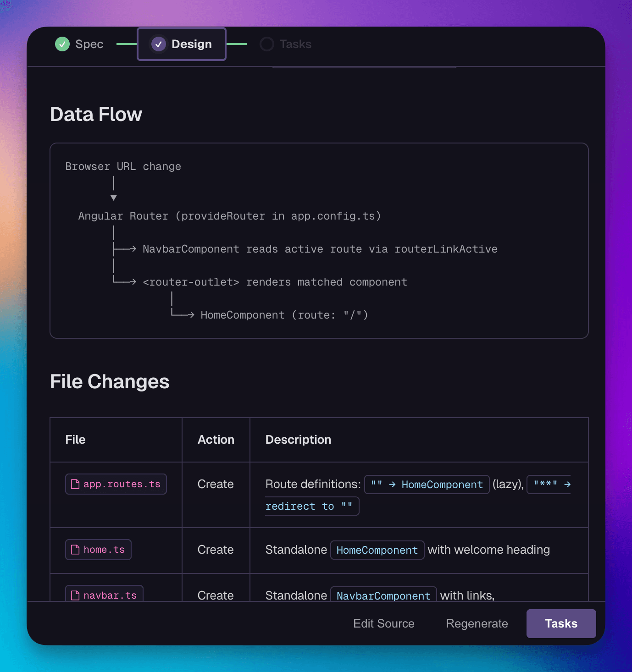Select the Spec step in the stepper
This screenshot has width=632, height=672.
click(89, 44)
